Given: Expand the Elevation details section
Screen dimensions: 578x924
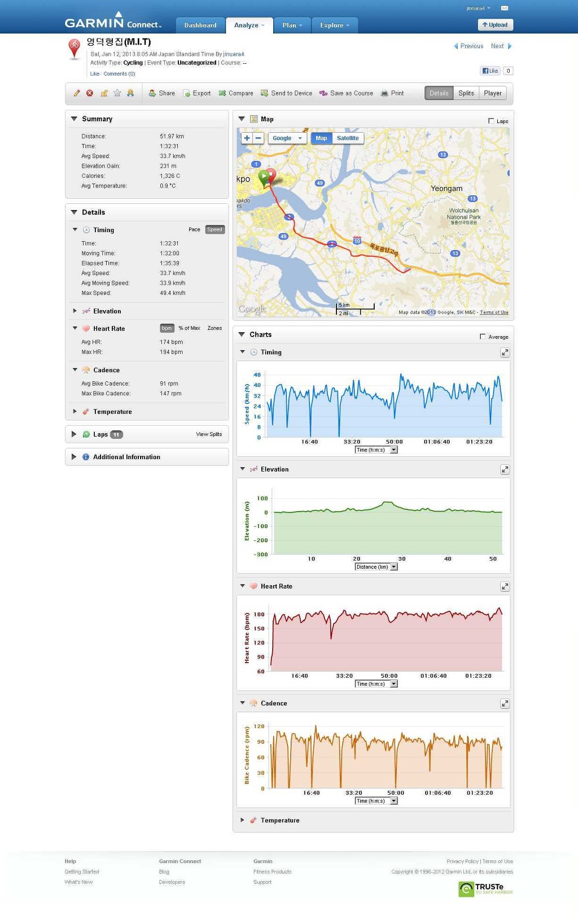Looking at the screenshot, I should click(75, 311).
